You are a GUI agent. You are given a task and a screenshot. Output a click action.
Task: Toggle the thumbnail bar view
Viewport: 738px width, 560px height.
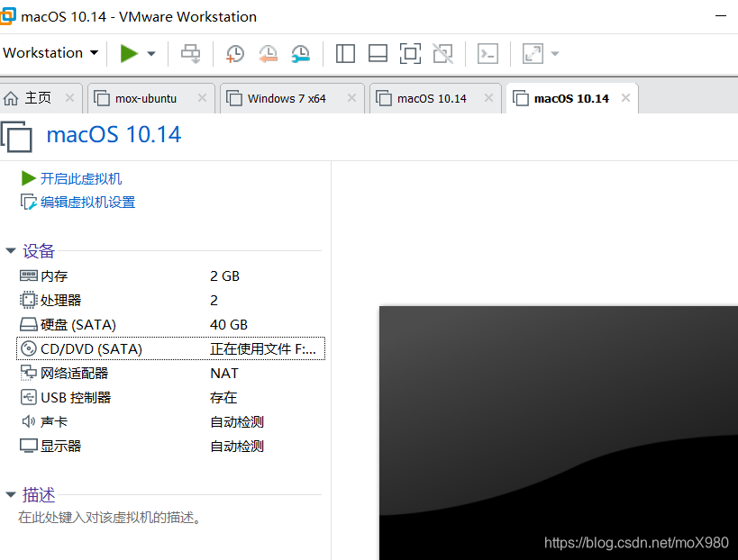coord(378,54)
